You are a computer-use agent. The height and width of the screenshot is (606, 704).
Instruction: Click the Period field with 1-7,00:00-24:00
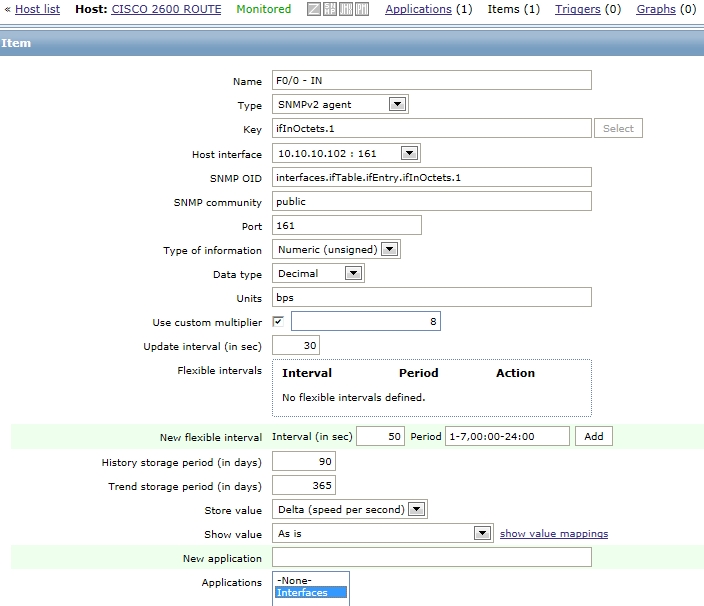point(507,436)
